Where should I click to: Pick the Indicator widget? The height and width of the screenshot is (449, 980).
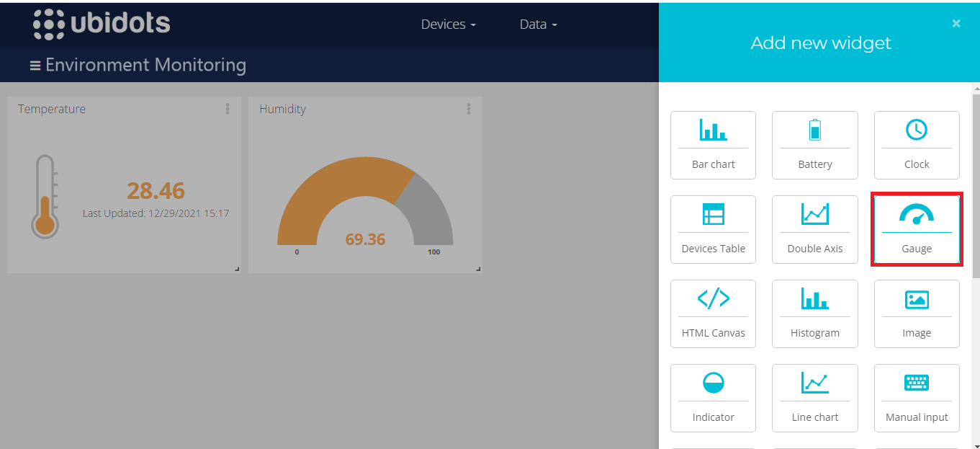[713, 398]
